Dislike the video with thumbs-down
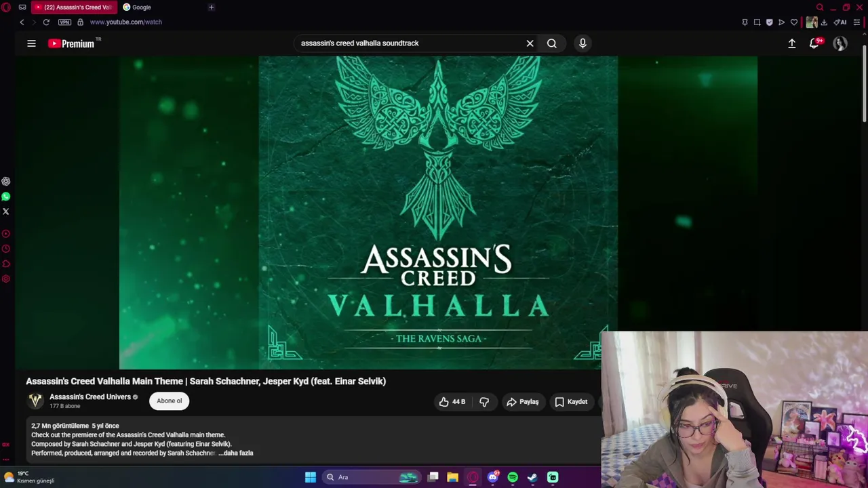The image size is (868, 488). (x=484, y=402)
